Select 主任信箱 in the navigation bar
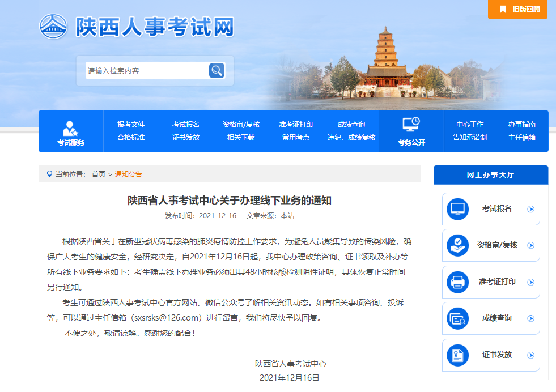The image size is (556, 392). [521, 137]
